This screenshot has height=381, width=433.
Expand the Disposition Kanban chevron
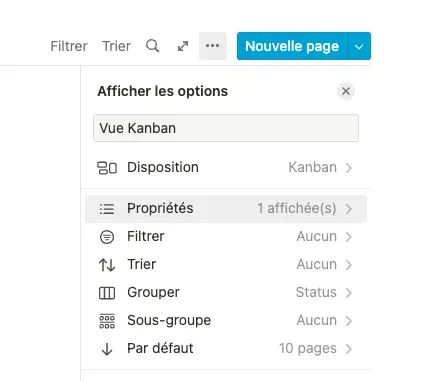349,168
